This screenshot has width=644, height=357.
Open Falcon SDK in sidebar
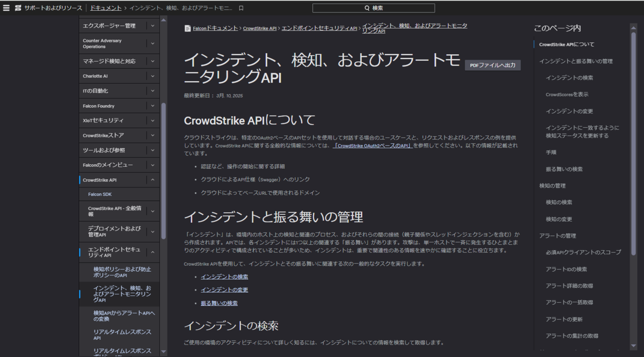100,194
